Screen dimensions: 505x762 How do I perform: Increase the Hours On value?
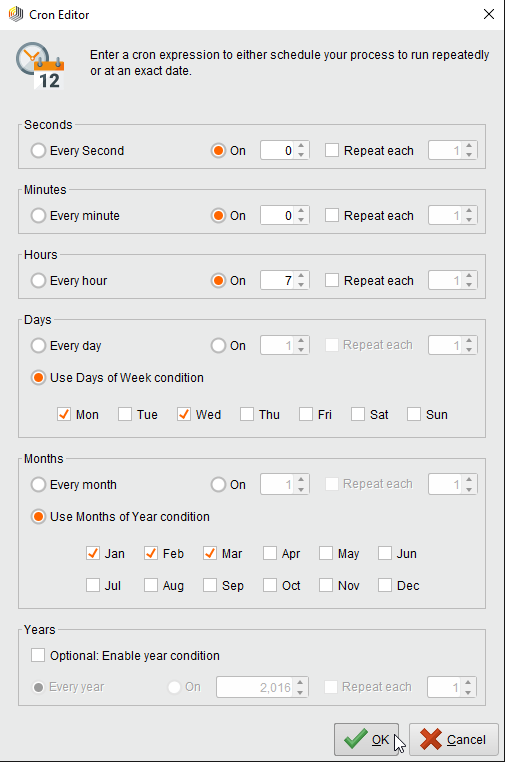(301, 276)
